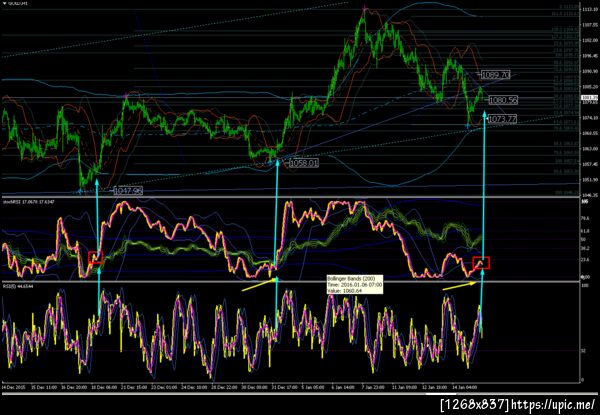
Task: Click the current price marker on price axis
Action: point(590,97)
